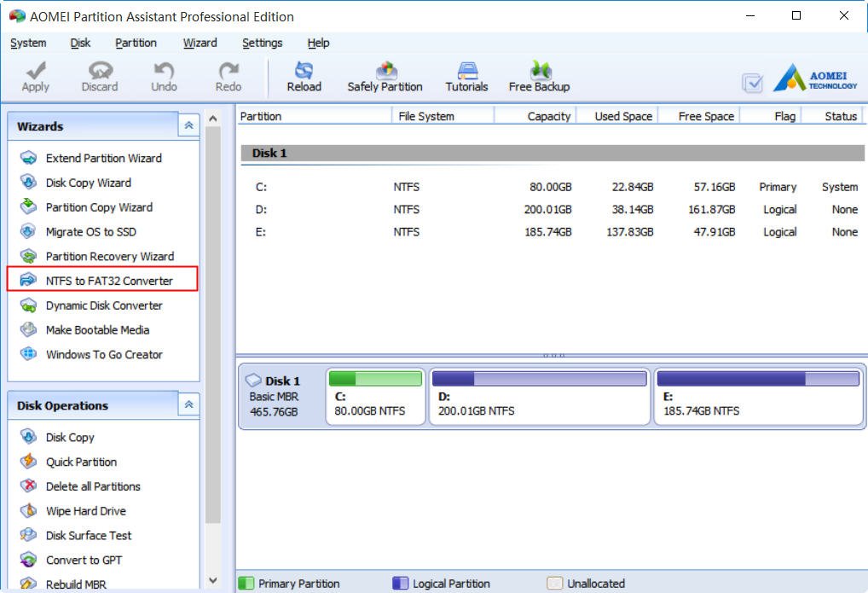Click the Extend Partition Wizard icon
This screenshot has height=593, width=868.
[x=28, y=158]
